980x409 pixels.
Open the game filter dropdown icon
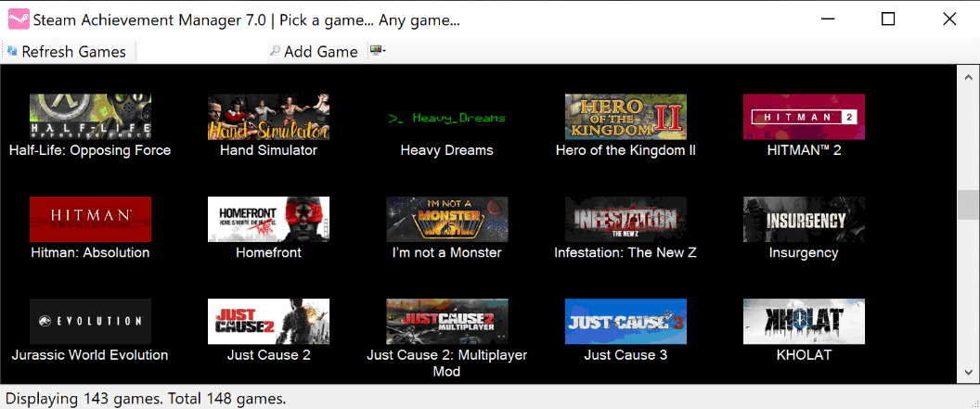(377, 51)
